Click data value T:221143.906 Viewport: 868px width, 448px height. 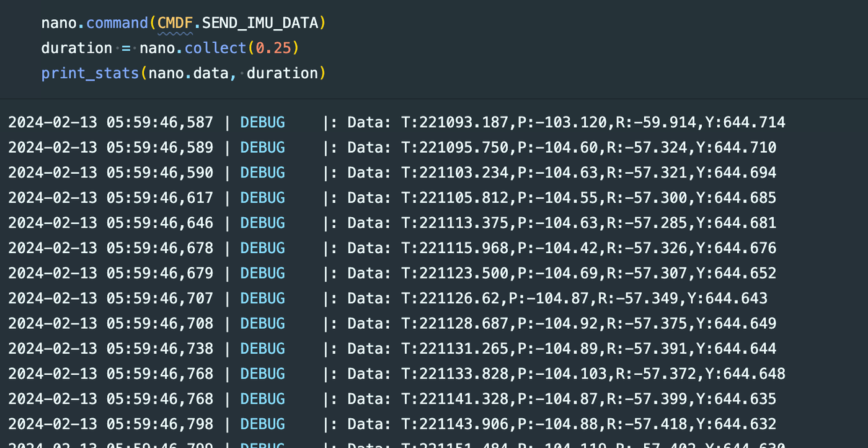[455, 424]
